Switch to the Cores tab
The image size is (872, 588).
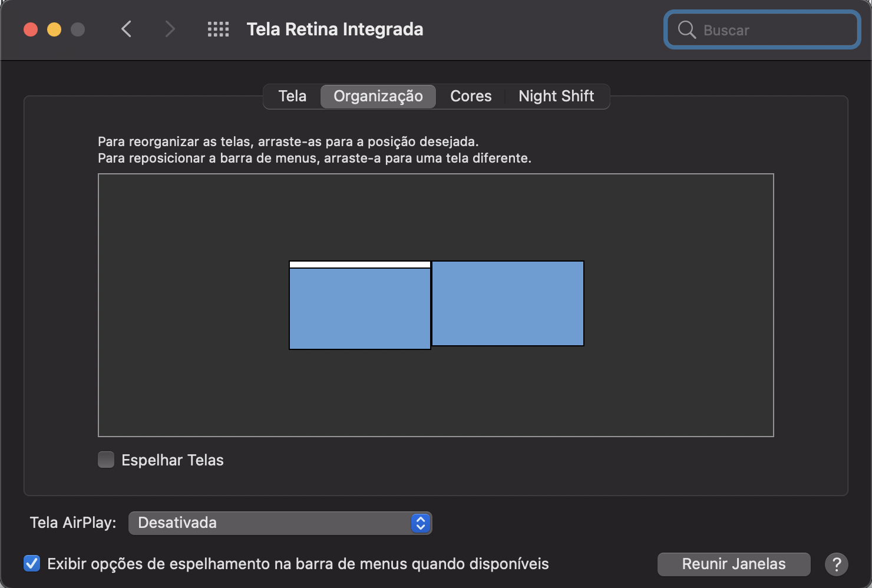point(471,96)
